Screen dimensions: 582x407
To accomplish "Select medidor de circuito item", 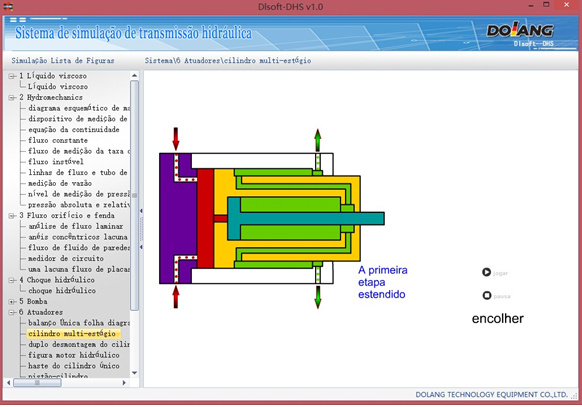I will [x=66, y=259].
